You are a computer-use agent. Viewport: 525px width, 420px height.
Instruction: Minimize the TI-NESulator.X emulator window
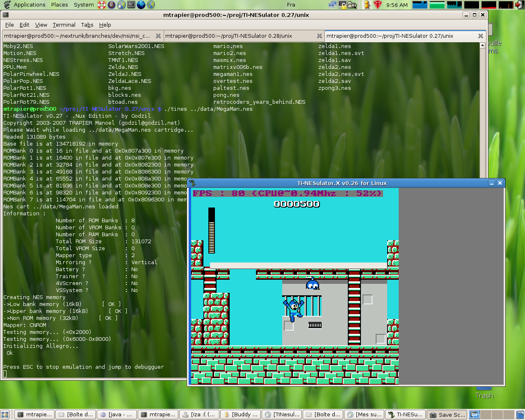(492, 183)
